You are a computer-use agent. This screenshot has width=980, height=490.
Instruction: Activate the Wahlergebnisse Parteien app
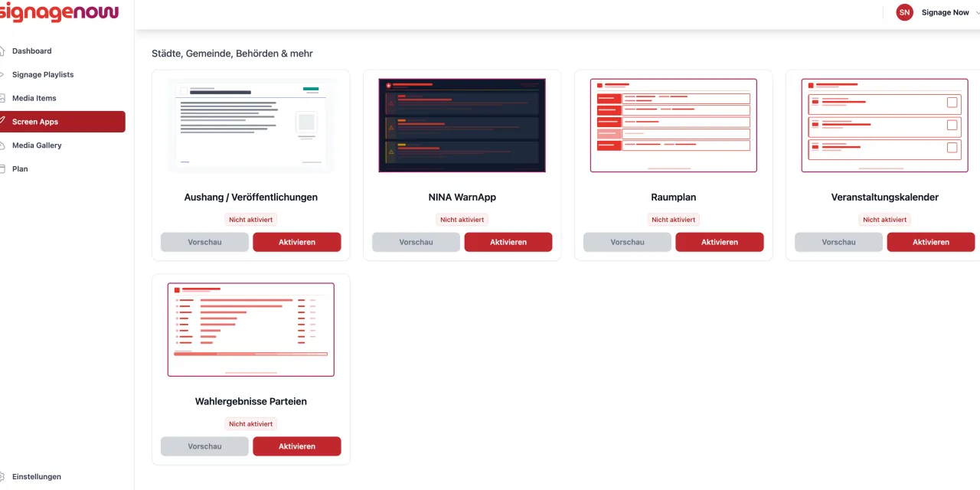297,446
